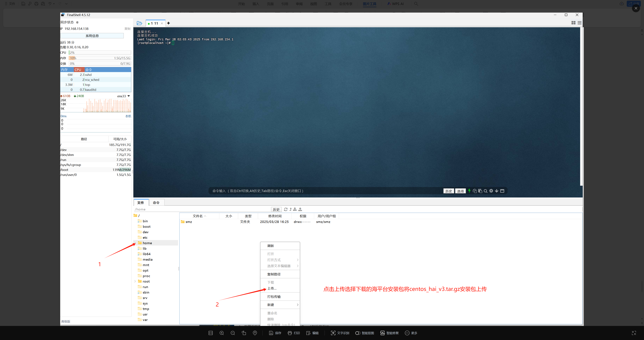644x340 pixels.
Task: Click the zoom in magnifier icon
Action: 222,333
